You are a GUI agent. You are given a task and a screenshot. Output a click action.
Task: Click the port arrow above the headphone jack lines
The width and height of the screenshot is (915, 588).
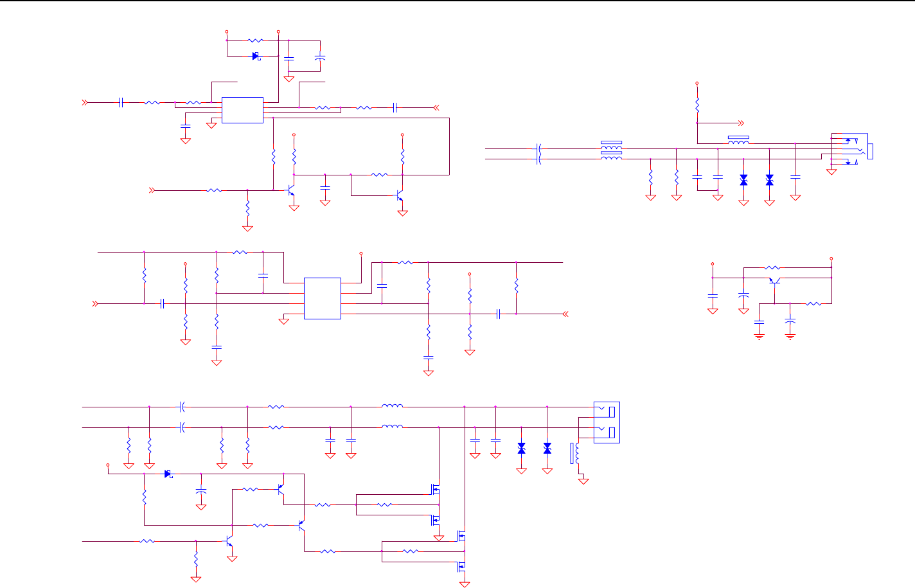[x=740, y=123]
